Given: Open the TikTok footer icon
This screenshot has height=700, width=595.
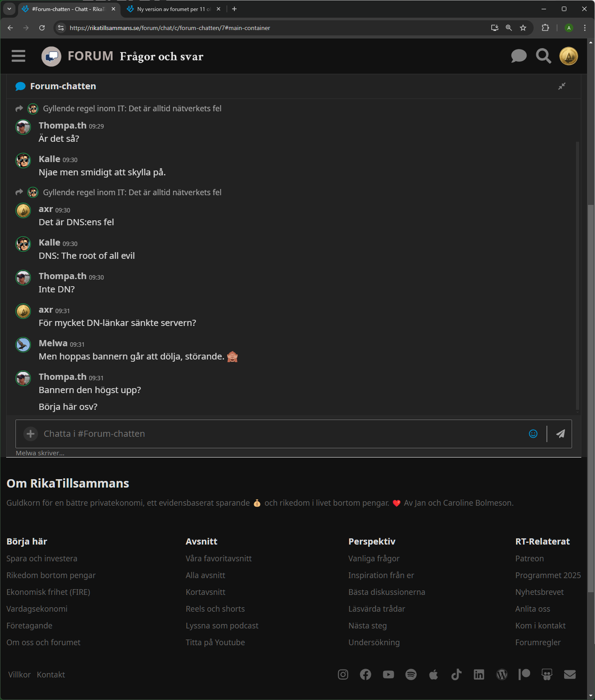Looking at the screenshot, I should pyautogui.click(x=456, y=674).
